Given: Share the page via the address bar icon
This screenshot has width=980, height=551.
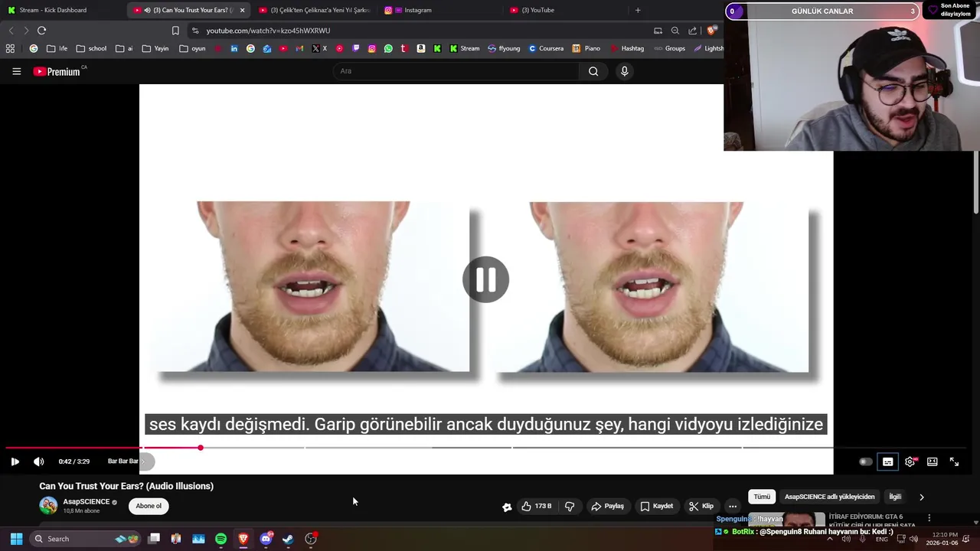Looking at the screenshot, I should tap(693, 31).
